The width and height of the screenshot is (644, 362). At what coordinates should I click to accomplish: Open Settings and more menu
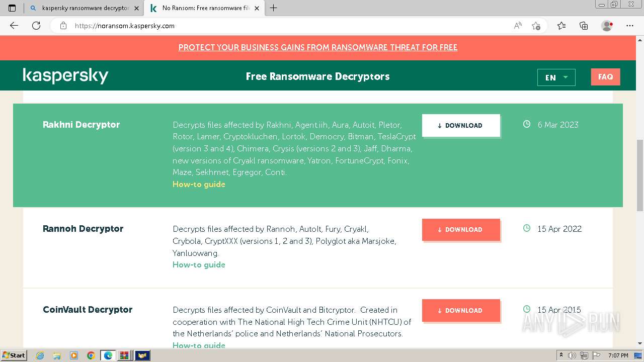coord(630,26)
